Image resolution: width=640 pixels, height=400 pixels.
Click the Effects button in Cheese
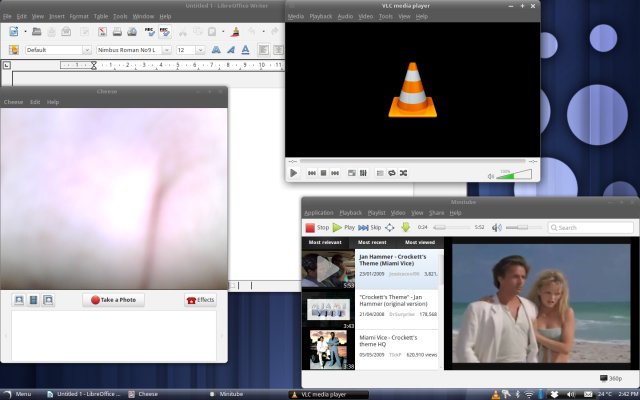pyautogui.click(x=200, y=300)
